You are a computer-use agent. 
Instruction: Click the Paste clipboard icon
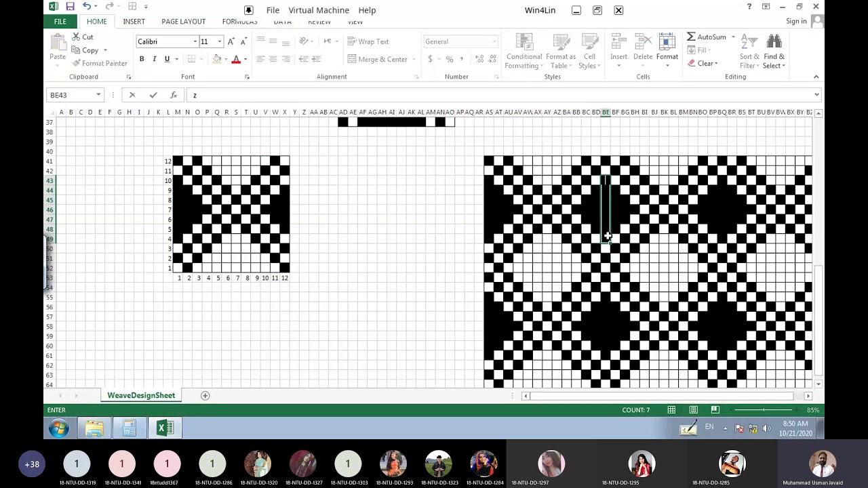pyautogui.click(x=58, y=42)
